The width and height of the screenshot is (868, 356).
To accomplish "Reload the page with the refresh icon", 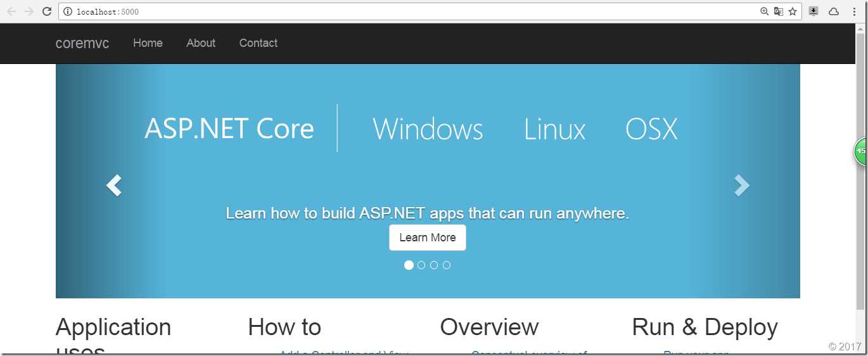I will click(47, 11).
